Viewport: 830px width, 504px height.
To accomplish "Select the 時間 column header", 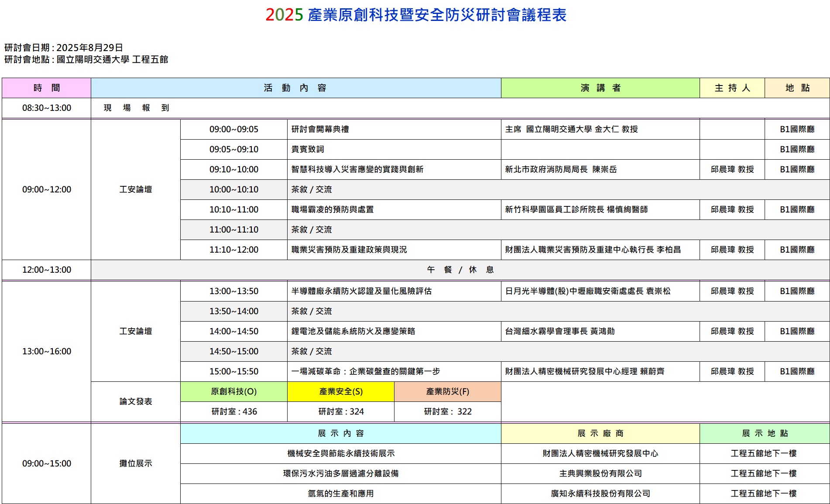I will [47, 88].
